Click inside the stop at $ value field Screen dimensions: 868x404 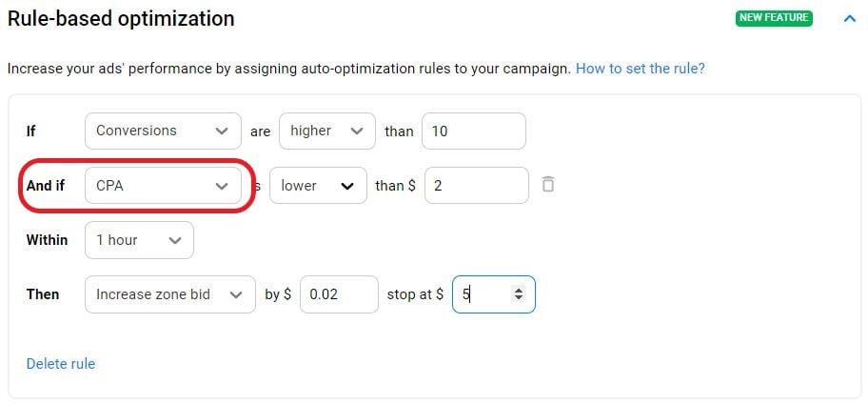[x=483, y=294]
